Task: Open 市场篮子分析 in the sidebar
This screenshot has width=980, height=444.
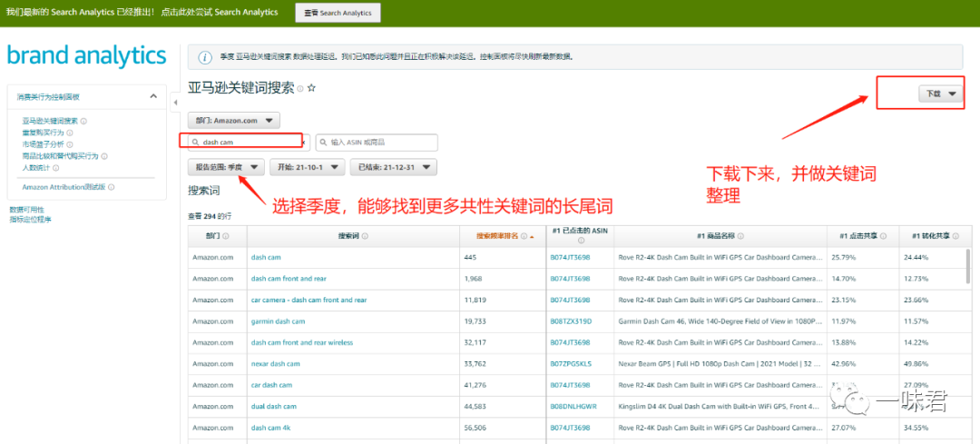Action: click(44, 144)
